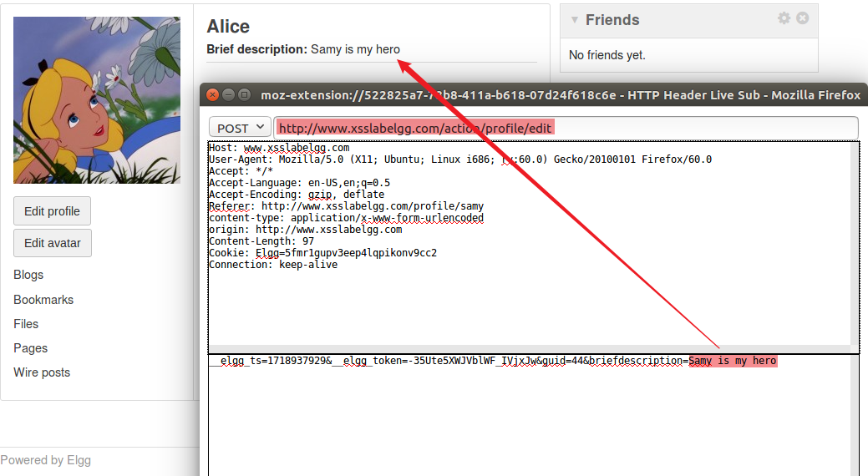
Task: Click the origin header line
Action: pos(306,229)
